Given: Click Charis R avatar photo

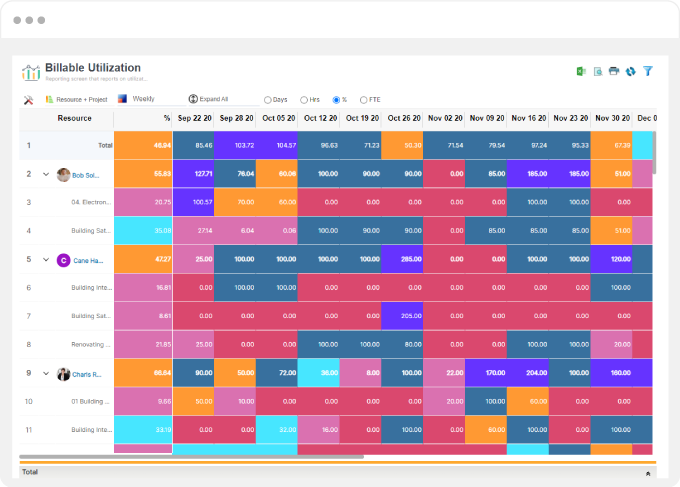Looking at the screenshot, I should coord(63,374).
